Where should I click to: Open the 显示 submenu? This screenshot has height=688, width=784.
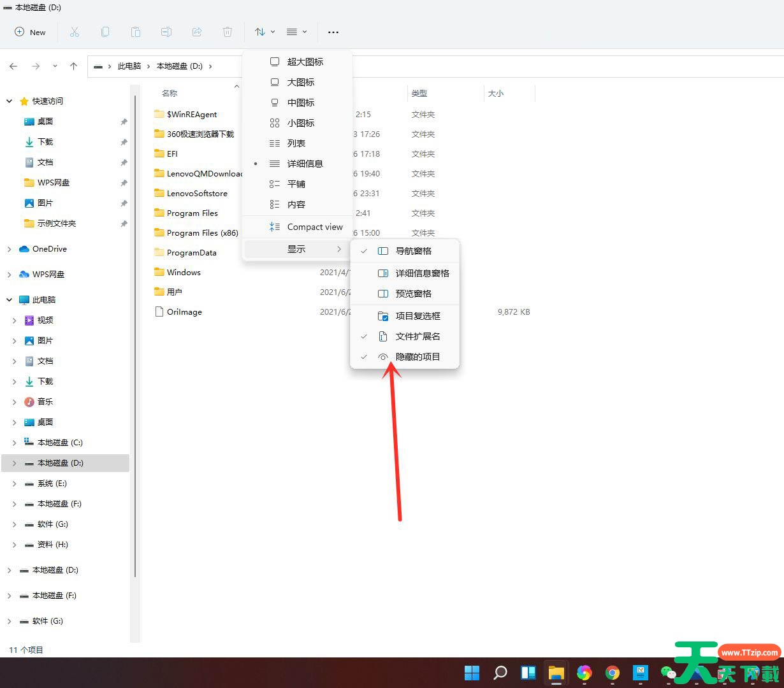[297, 249]
